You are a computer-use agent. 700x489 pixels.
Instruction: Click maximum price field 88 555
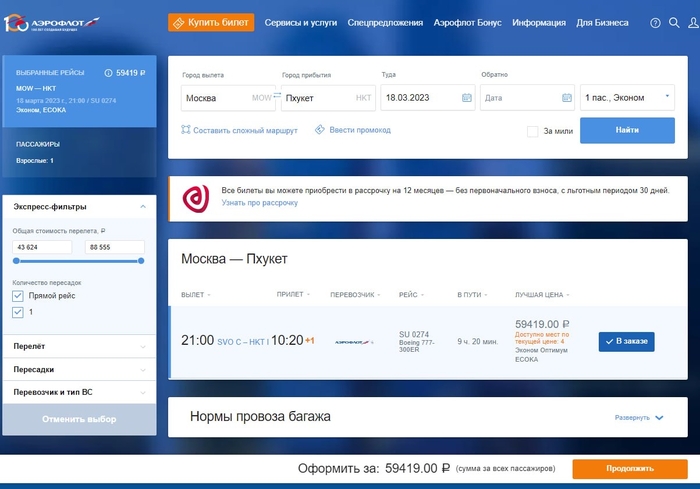click(115, 247)
